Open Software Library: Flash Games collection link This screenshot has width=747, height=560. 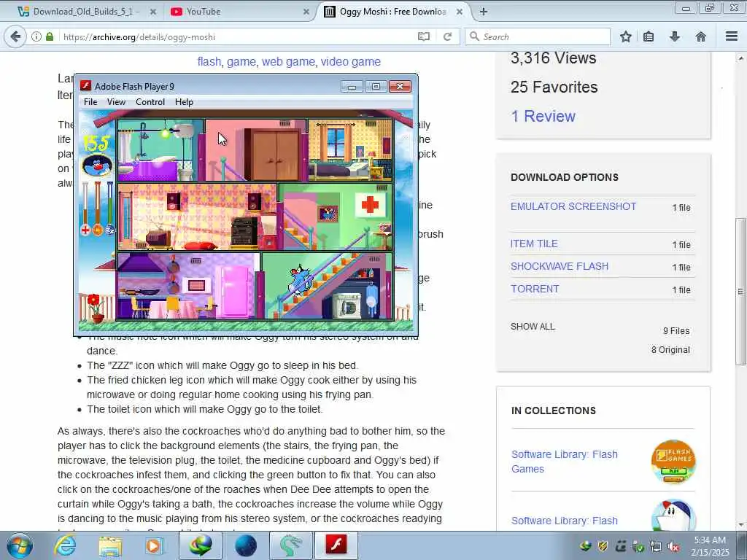565,462
